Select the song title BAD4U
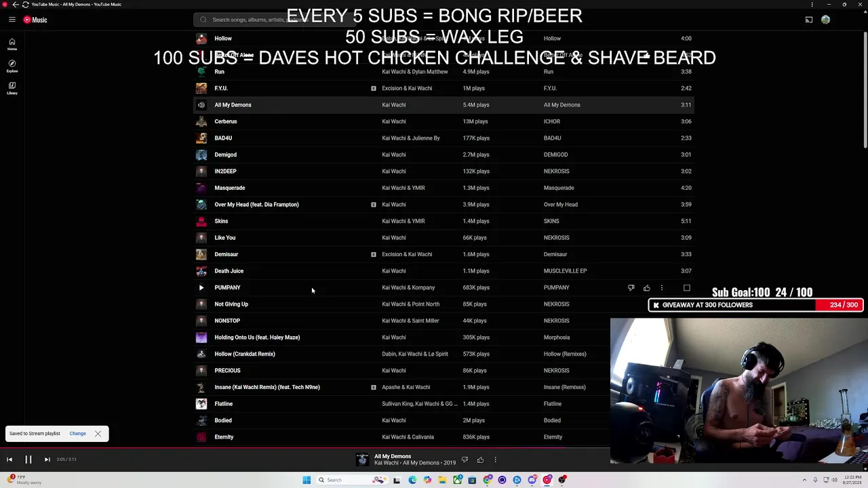Screen dimensions: 868x488 (x=223, y=138)
